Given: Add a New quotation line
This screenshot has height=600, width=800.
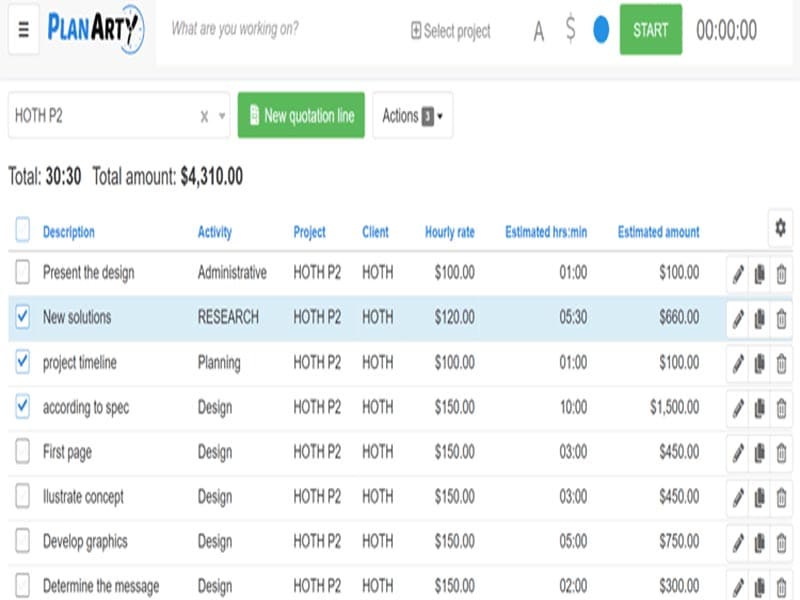Looking at the screenshot, I should click(x=301, y=115).
